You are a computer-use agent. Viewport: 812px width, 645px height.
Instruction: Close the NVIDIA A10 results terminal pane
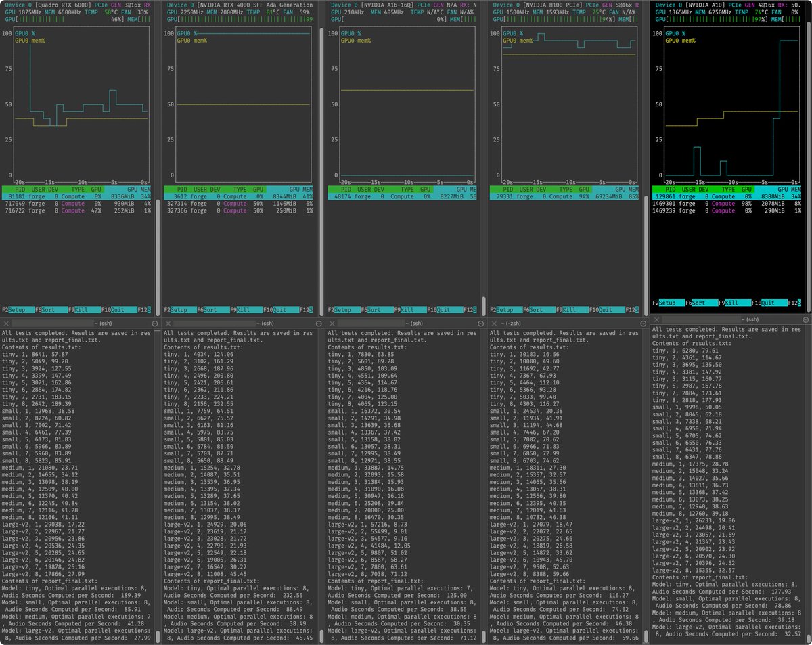(x=656, y=319)
